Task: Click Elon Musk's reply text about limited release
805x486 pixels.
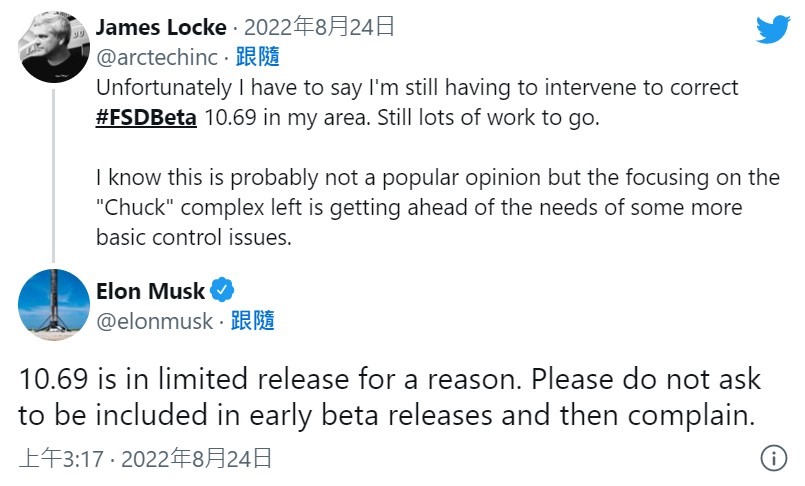Action: (390, 380)
